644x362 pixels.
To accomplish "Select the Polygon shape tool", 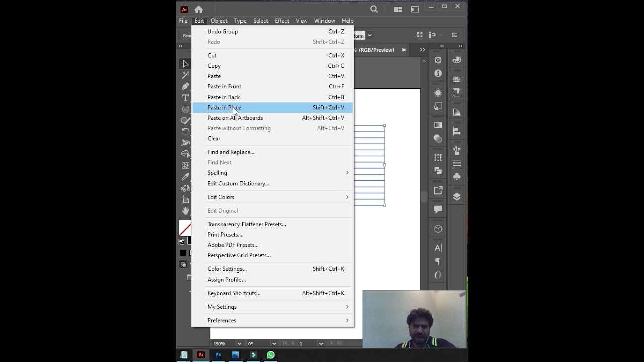I will click(x=185, y=109).
